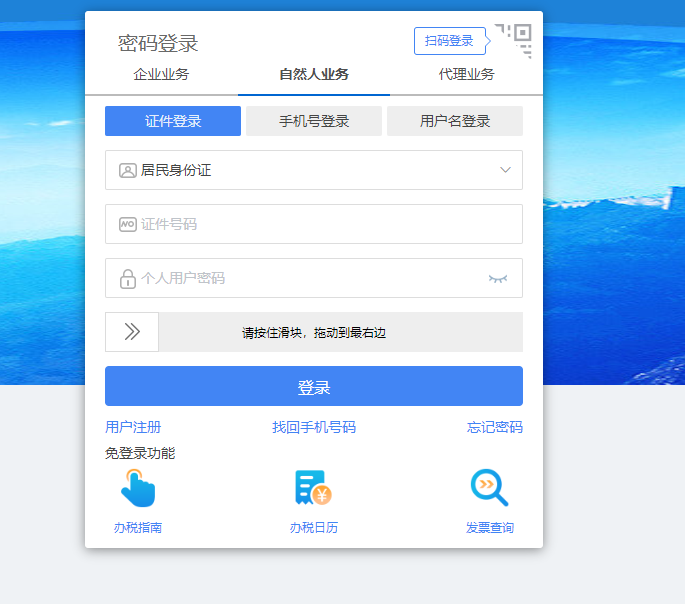Click the 扫码登录 button

[x=450, y=41]
